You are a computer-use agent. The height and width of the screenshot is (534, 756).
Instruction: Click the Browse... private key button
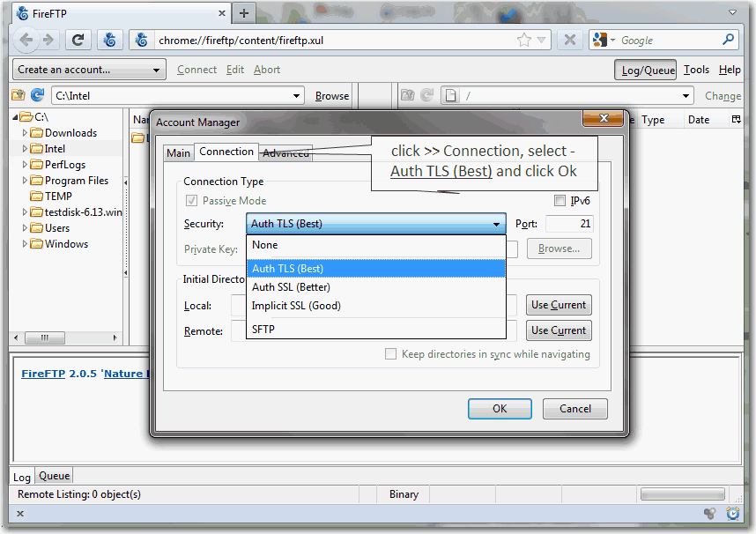click(x=559, y=248)
